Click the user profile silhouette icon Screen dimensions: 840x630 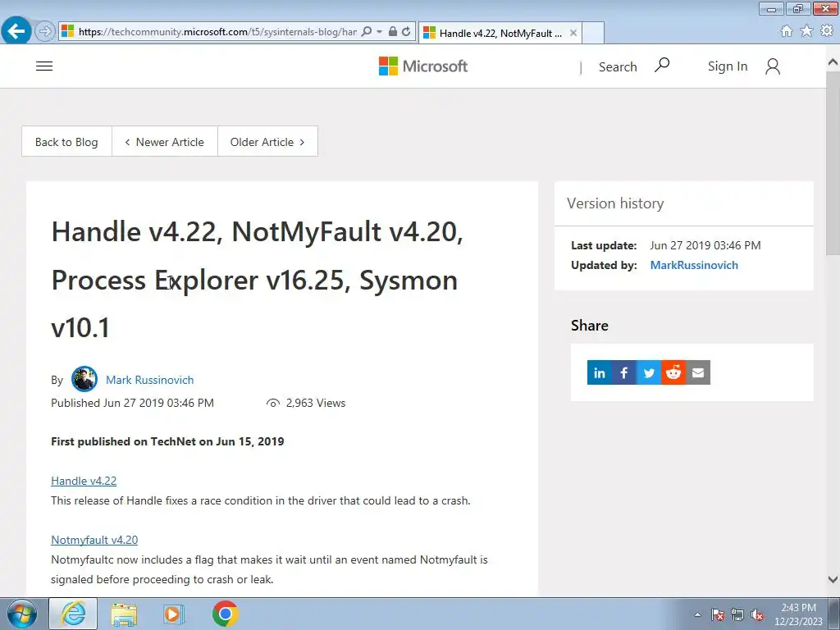point(773,66)
